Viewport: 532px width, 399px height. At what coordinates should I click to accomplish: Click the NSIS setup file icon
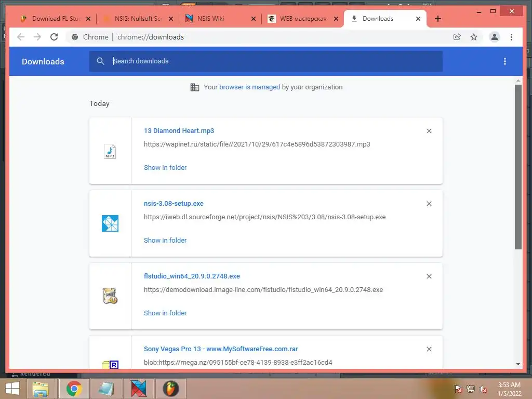tap(110, 223)
